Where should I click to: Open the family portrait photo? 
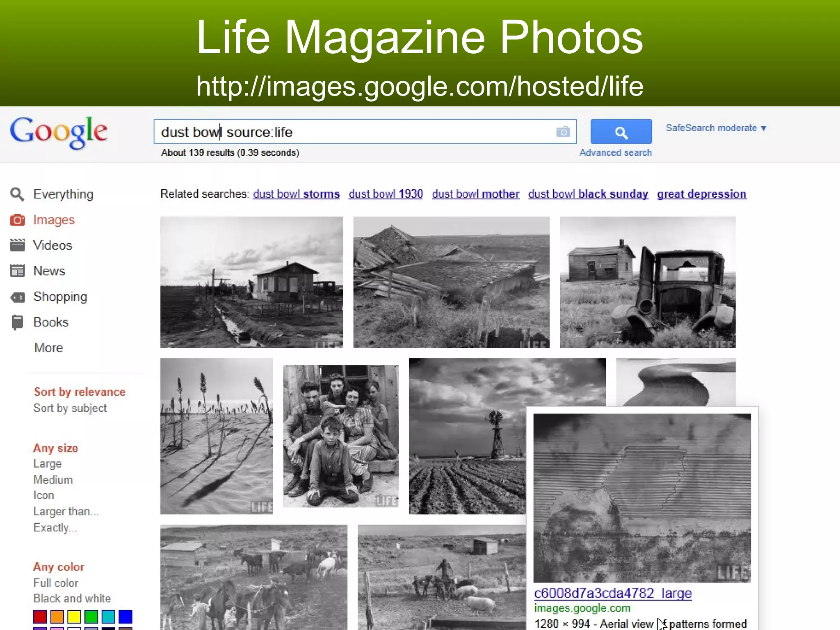pyautogui.click(x=341, y=436)
